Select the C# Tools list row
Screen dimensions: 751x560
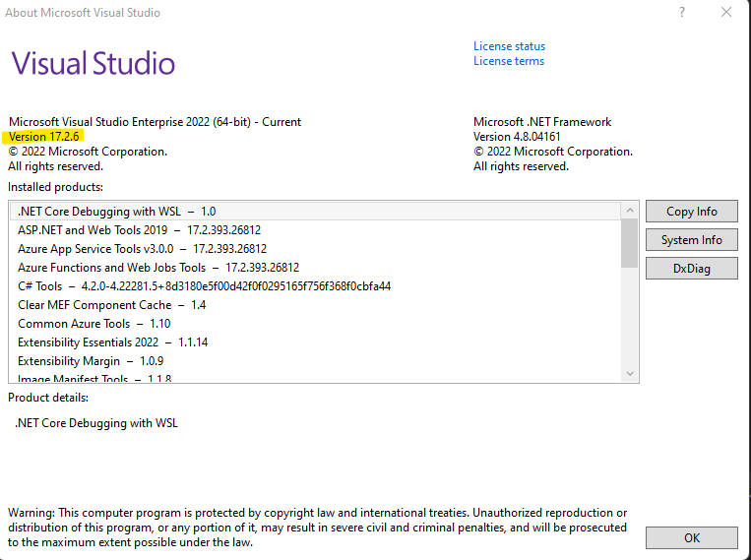point(315,286)
